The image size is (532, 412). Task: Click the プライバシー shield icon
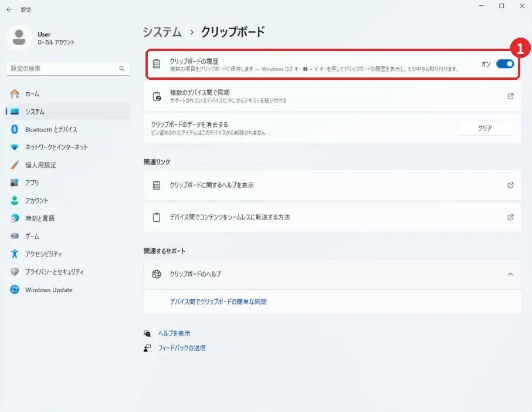pos(15,272)
